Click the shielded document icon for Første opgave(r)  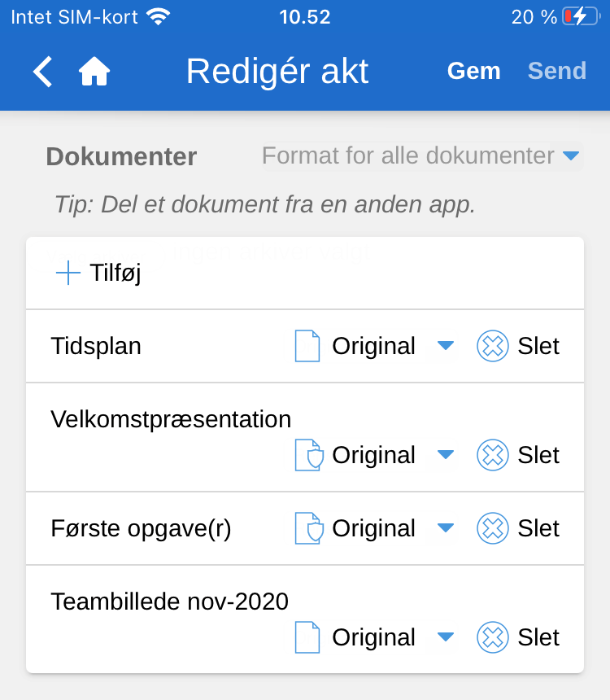click(x=308, y=528)
